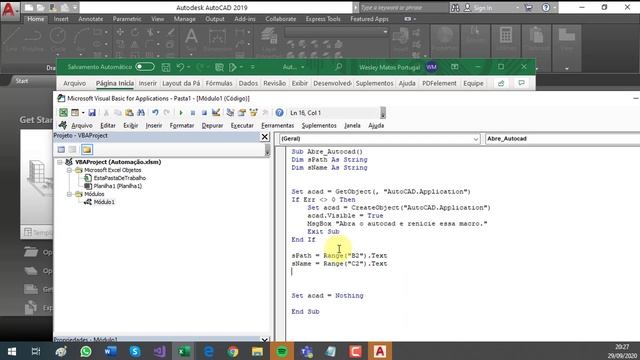Click Excel ribbon display options icon

(454, 67)
